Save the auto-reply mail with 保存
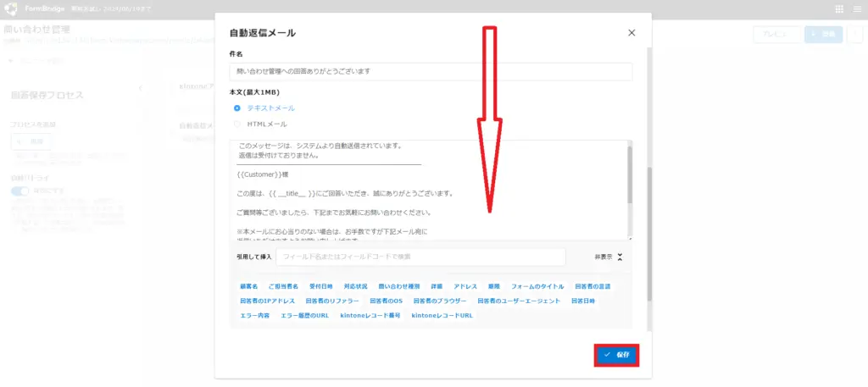The image size is (868, 387). (x=616, y=355)
